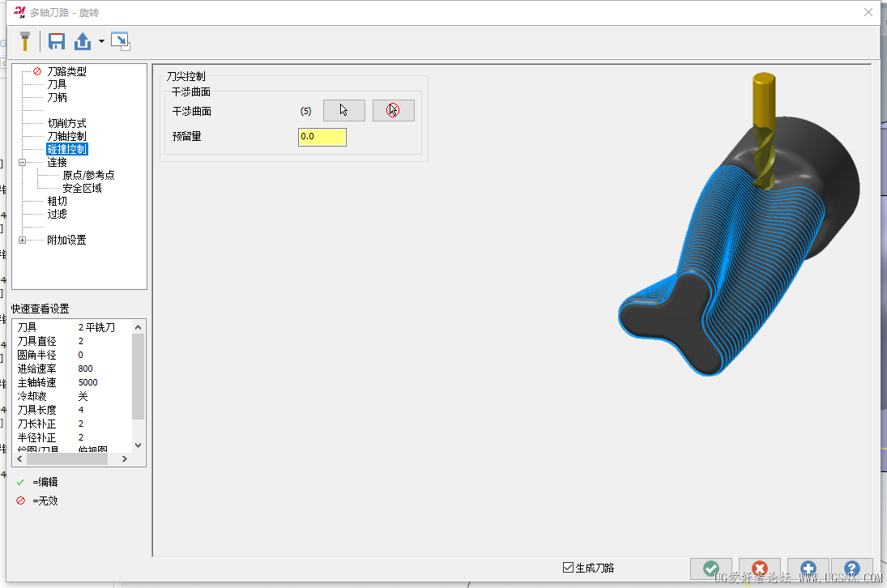This screenshot has width=887, height=588.
Task: Click the 预留量 input field
Action: click(x=322, y=137)
